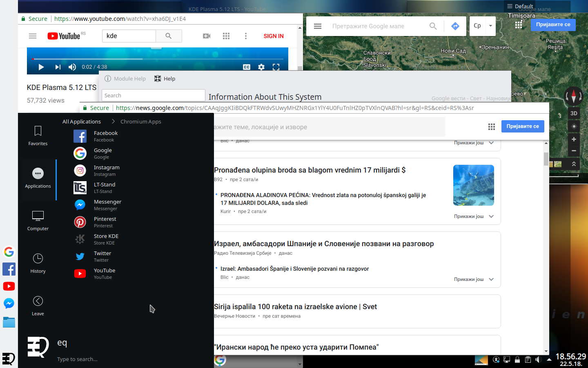This screenshot has height=368, width=588.
Task: Open headline 'Pronađena olupina broda sa blagom'
Action: (x=310, y=170)
